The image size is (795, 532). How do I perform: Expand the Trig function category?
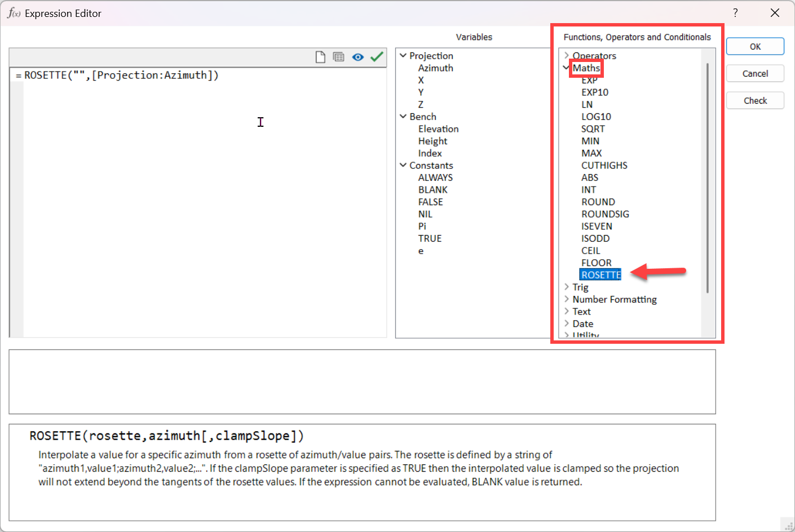pos(567,287)
